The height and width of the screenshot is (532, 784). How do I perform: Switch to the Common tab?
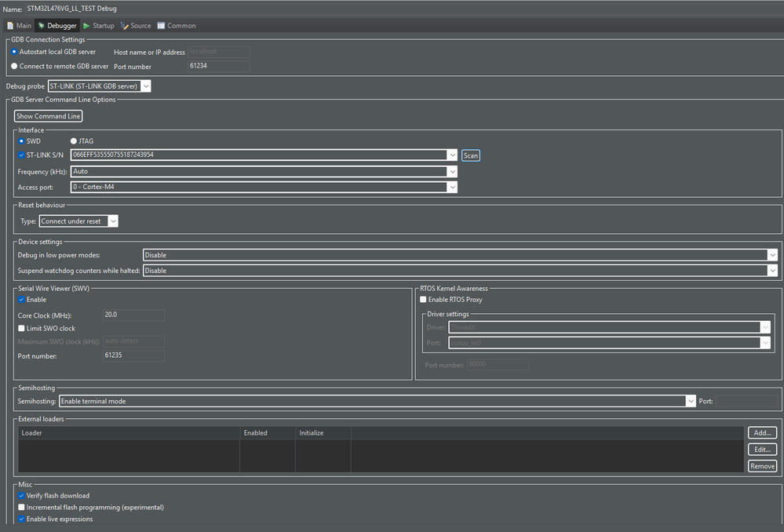pyautogui.click(x=177, y=25)
